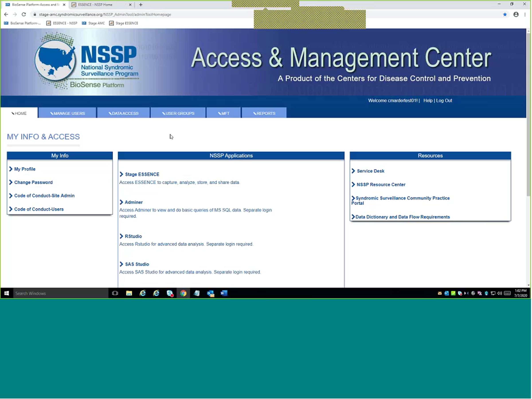Image resolution: width=532 pixels, height=399 pixels.
Task: Click the chevron beside Adminer
Action: tap(121, 202)
